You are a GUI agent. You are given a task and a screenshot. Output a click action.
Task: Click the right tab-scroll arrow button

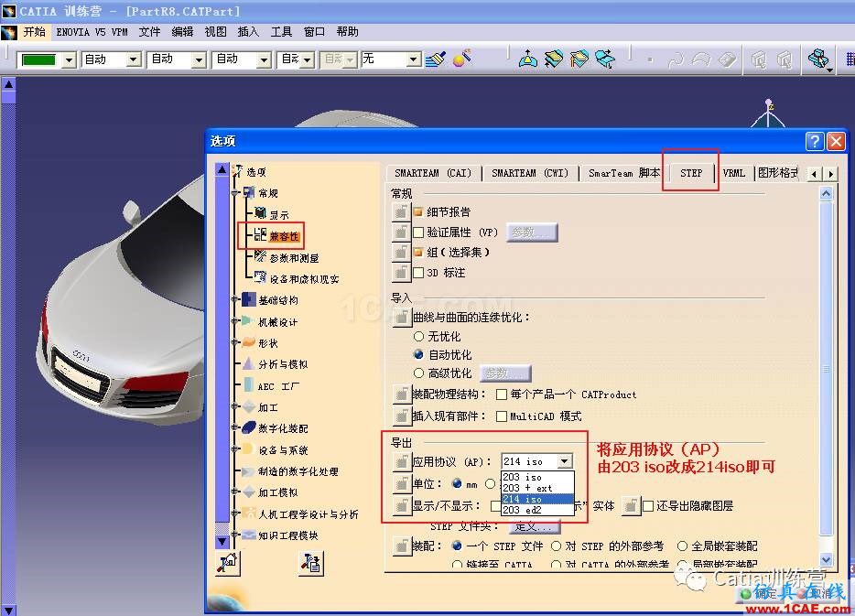[830, 174]
